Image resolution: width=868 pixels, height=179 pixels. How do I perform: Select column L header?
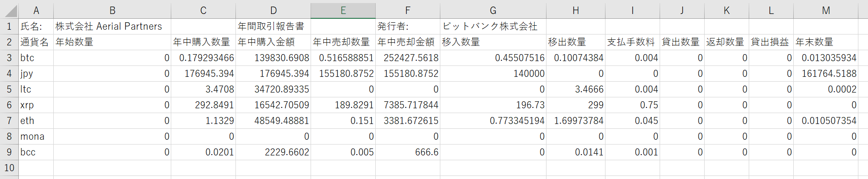pos(771,10)
